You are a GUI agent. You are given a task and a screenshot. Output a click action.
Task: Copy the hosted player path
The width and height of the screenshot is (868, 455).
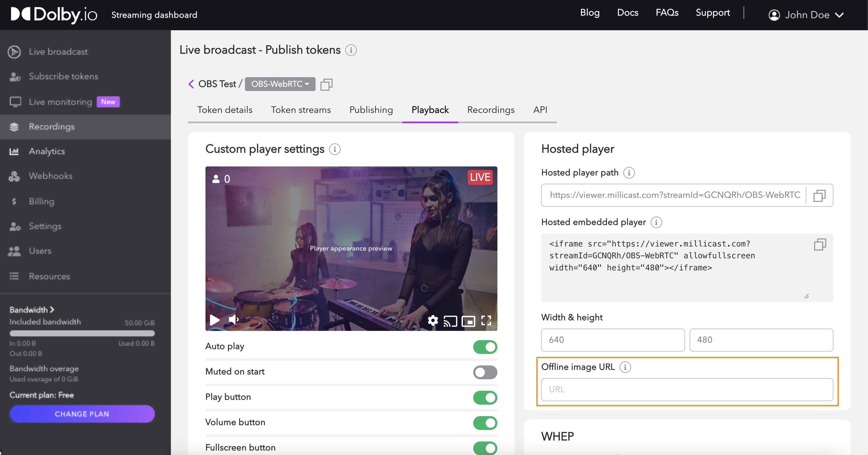pos(819,195)
